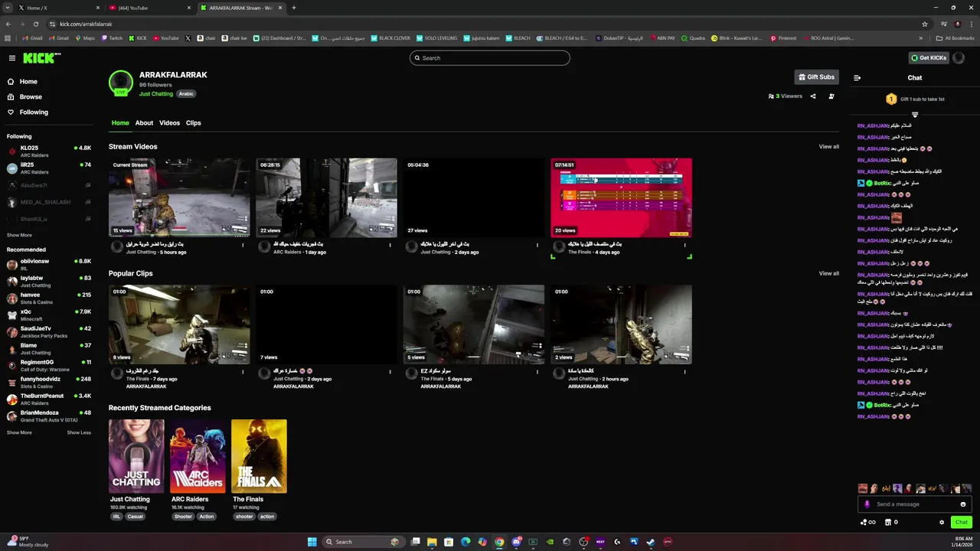Open the 06:28:15 stream video thumbnail
This screenshot has width=980, height=551.
click(x=326, y=198)
